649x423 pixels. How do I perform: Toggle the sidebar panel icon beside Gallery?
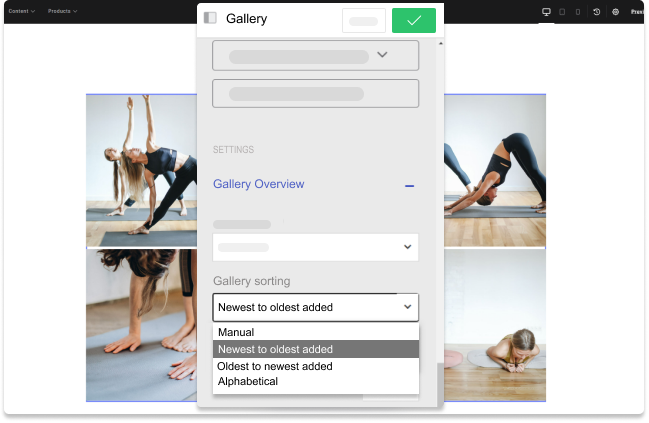coord(210,18)
